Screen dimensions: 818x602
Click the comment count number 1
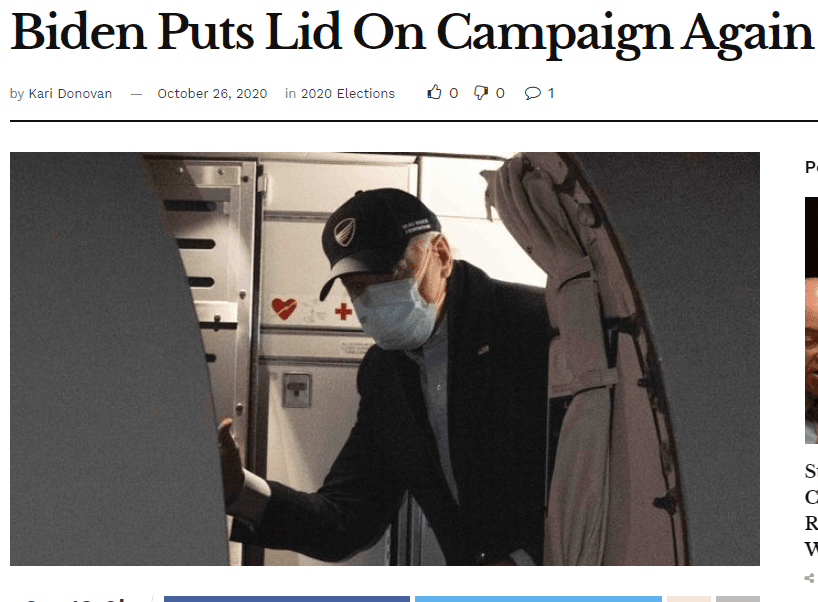pos(550,93)
